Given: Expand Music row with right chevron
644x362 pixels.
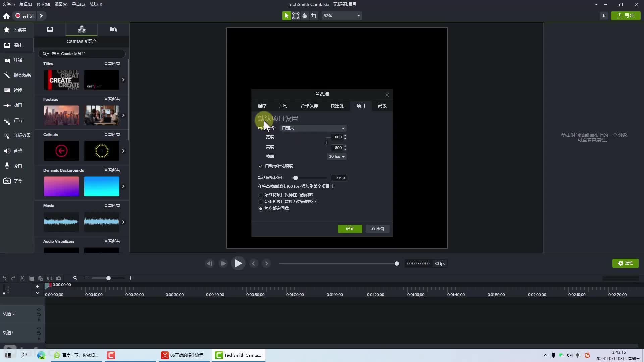Looking at the screenshot, I should pos(123,222).
